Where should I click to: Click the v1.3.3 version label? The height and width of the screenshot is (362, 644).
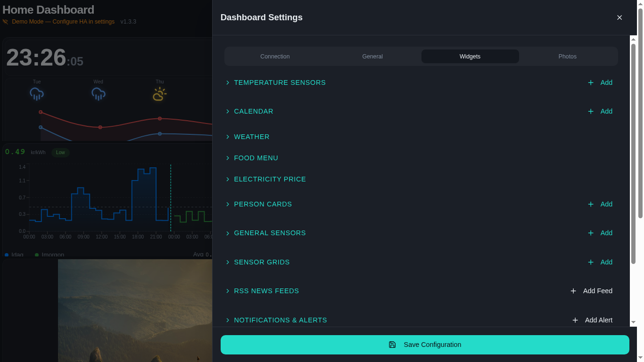pyautogui.click(x=128, y=22)
